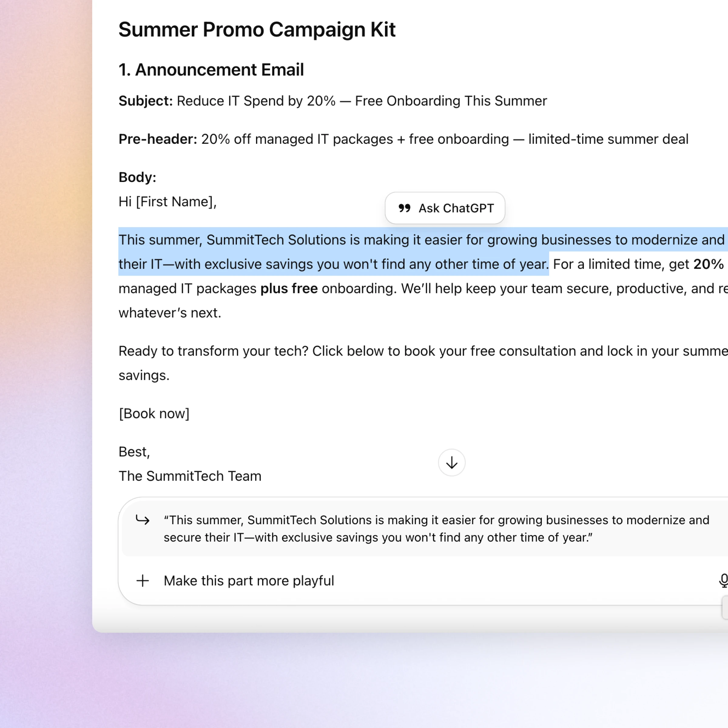
Task: Click the reply arrow icon in quoted snippet
Action: [143, 521]
